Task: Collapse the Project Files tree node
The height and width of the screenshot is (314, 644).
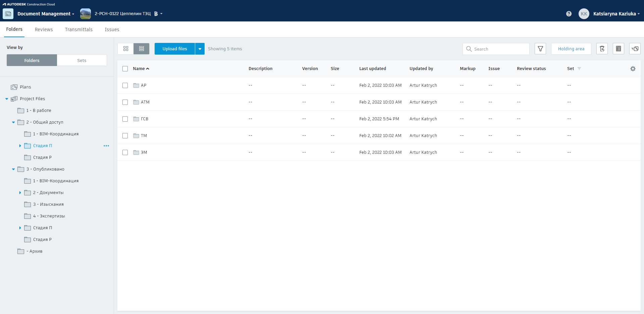Action: click(7, 99)
